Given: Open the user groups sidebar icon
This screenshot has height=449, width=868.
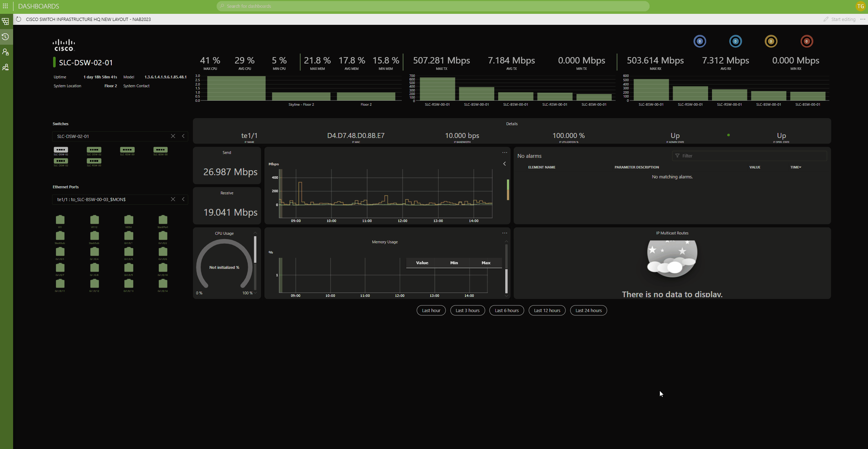Looking at the screenshot, I should coord(5,67).
